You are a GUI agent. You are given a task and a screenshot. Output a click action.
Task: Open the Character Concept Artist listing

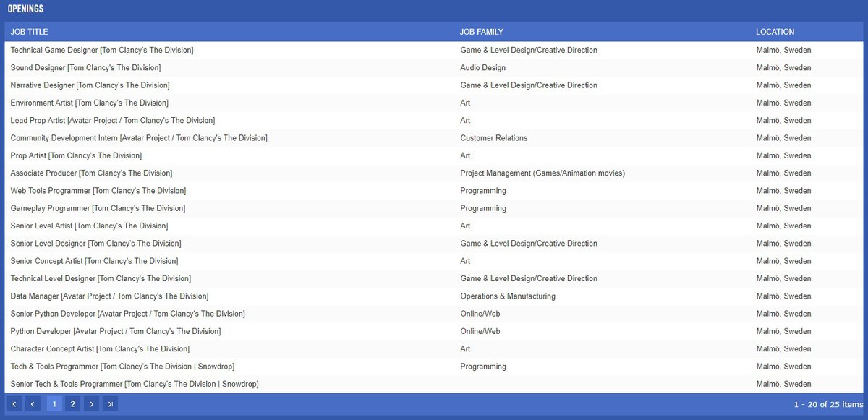pyautogui.click(x=100, y=349)
